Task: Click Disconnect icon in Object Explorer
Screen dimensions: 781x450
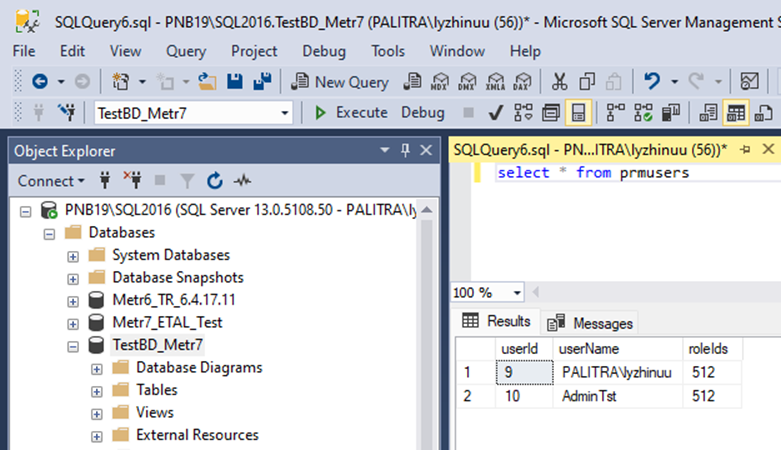Action: 132,180
